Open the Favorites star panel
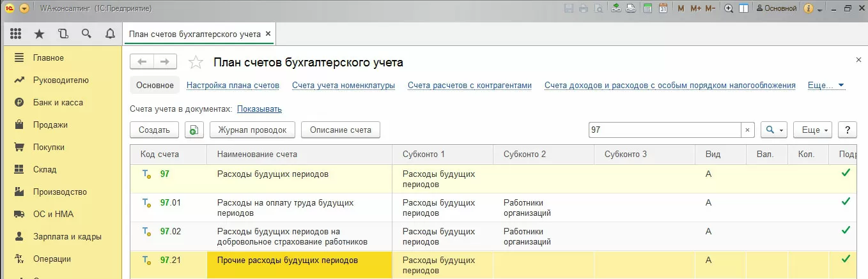 click(x=40, y=34)
